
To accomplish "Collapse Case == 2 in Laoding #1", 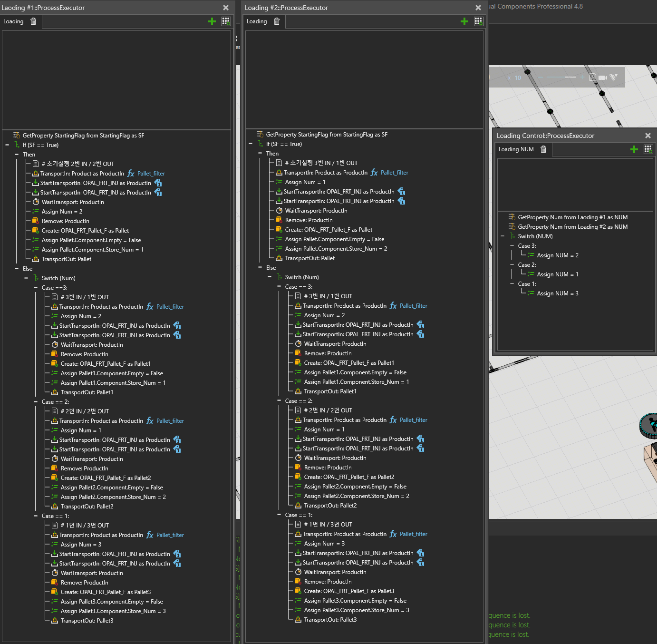I will pyautogui.click(x=36, y=402).
